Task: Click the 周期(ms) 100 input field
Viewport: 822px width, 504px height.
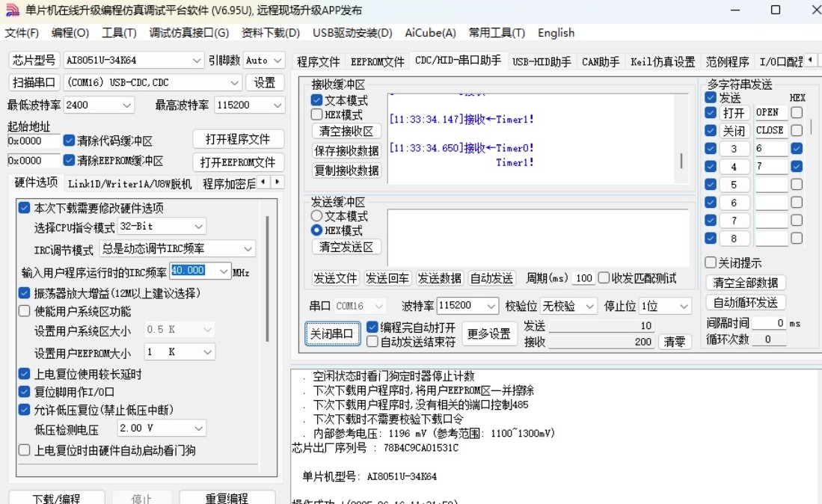Action: coord(583,278)
